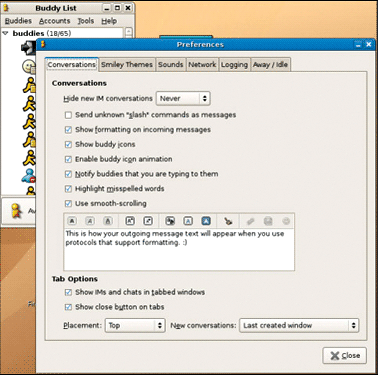
Task: Minimize the Preferences window
Action: (358, 45)
